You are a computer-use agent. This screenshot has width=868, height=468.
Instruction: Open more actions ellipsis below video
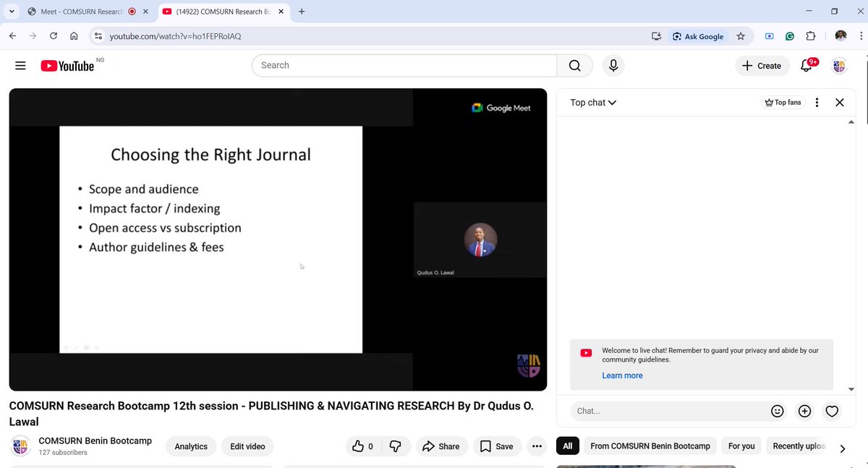click(x=537, y=446)
